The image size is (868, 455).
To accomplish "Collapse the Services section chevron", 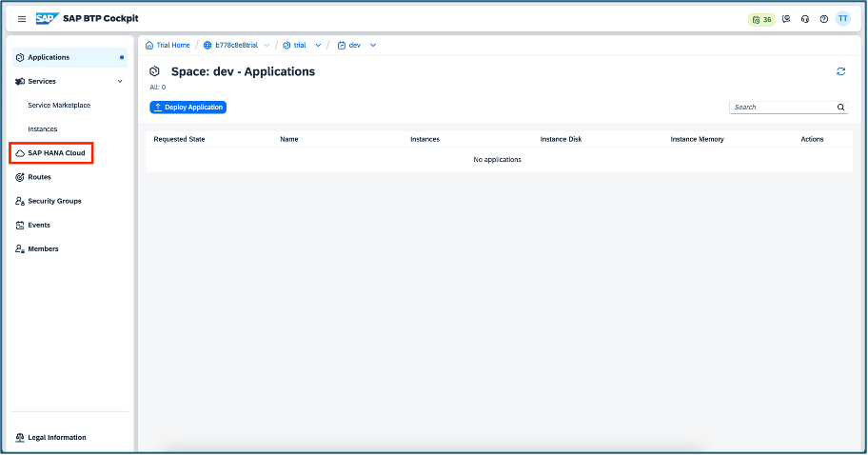I will click(x=120, y=81).
